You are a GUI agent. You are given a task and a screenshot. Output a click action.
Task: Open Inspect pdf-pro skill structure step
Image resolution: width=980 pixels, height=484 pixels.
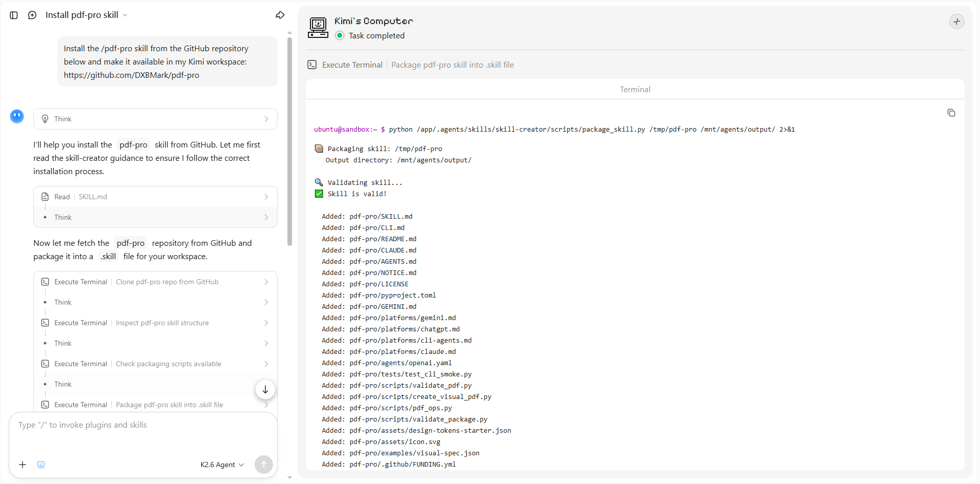click(155, 323)
